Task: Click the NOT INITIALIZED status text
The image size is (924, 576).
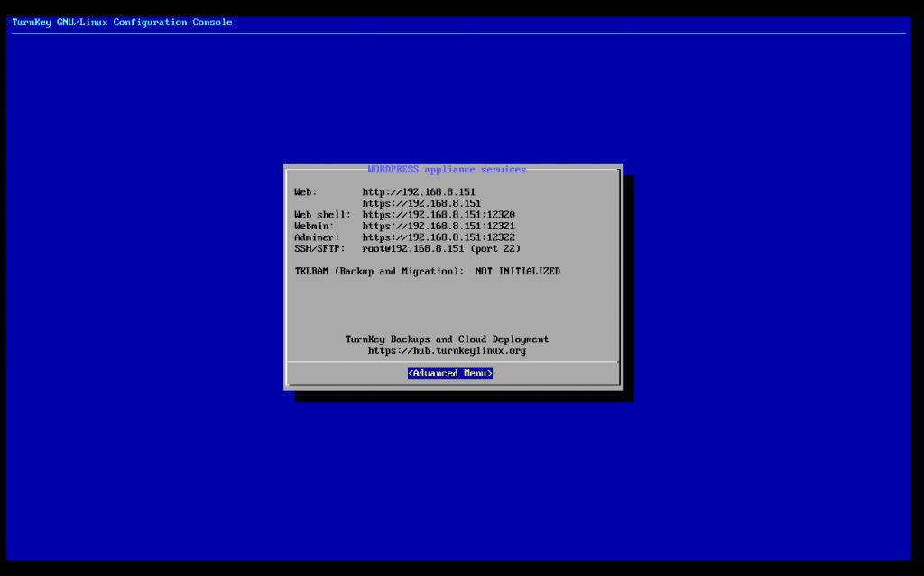Action: pyautogui.click(x=517, y=272)
